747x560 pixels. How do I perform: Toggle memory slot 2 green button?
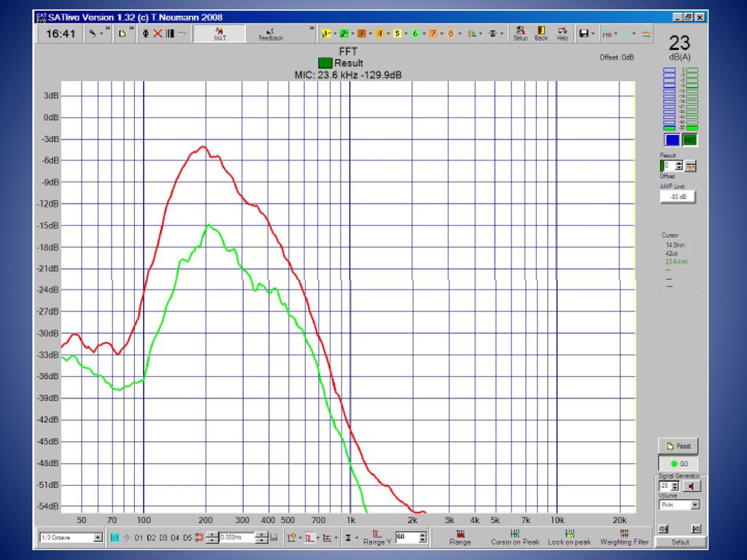click(344, 34)
